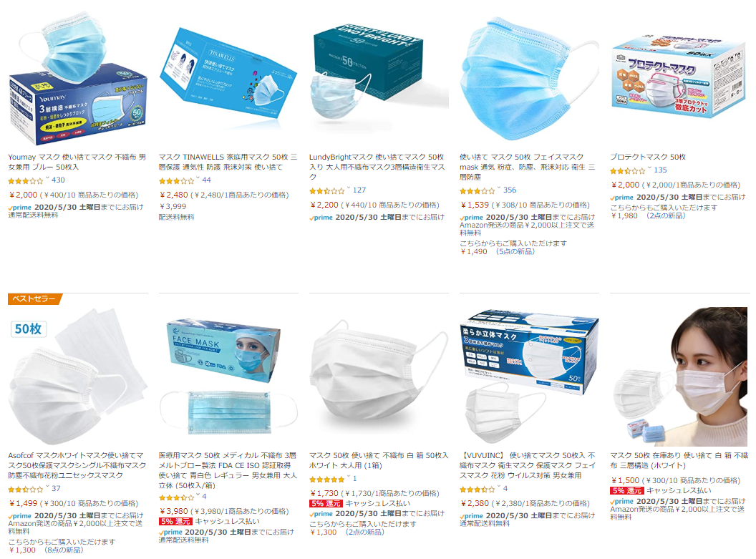Click the Asofcof マスクホワイト product title

coord(77,465)
